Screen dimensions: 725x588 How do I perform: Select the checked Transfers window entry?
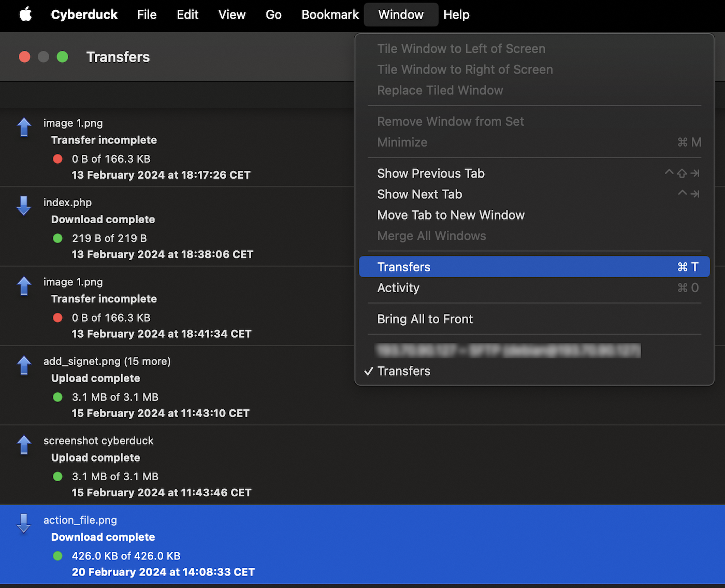click(403, 371)
